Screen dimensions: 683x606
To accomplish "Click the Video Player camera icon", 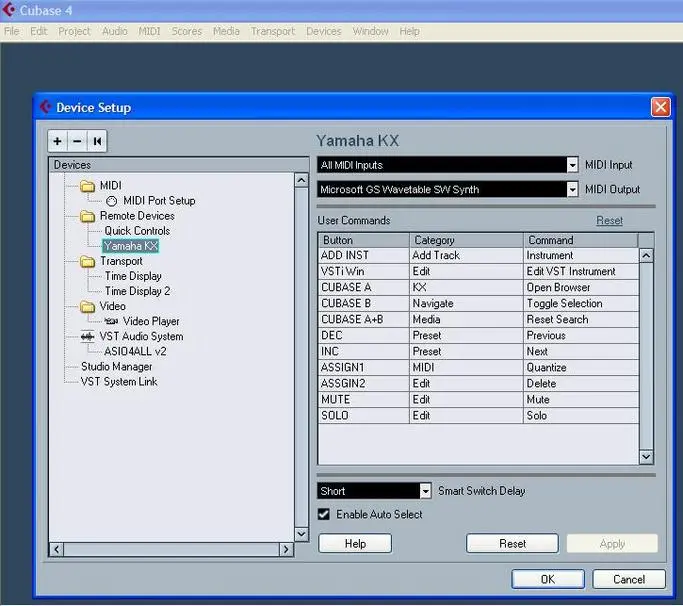I will [x=111, y=321].
